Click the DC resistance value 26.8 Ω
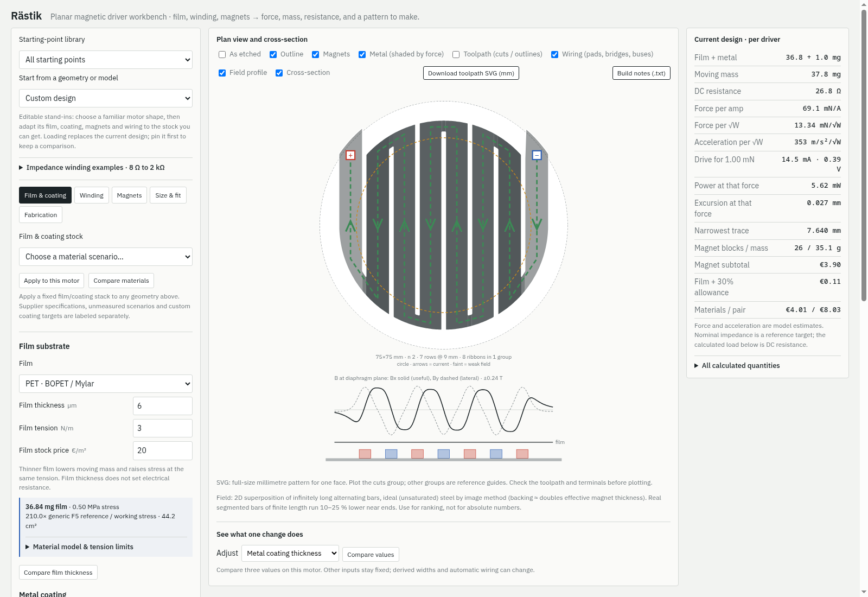868x597 pixels. click(x=828, y=91)
